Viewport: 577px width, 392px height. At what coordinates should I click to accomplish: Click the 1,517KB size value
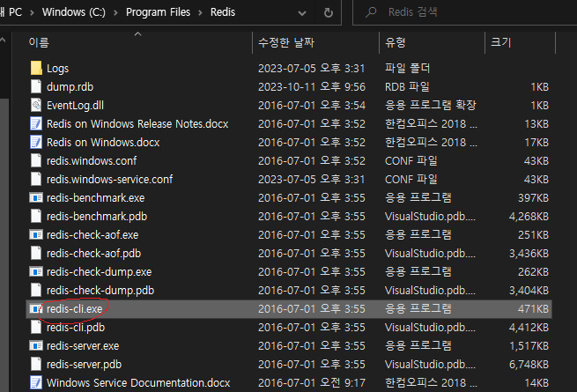pos(529,345)
